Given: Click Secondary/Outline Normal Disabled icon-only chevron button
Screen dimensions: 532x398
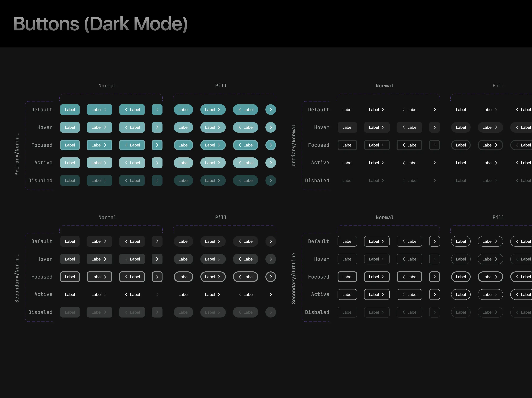Looking at the screenshot, I should coord(434,312).
